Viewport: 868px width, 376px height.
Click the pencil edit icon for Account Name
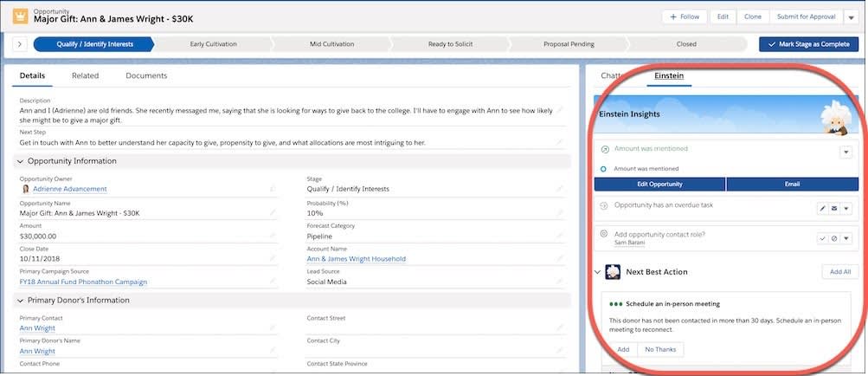[559, 258]
